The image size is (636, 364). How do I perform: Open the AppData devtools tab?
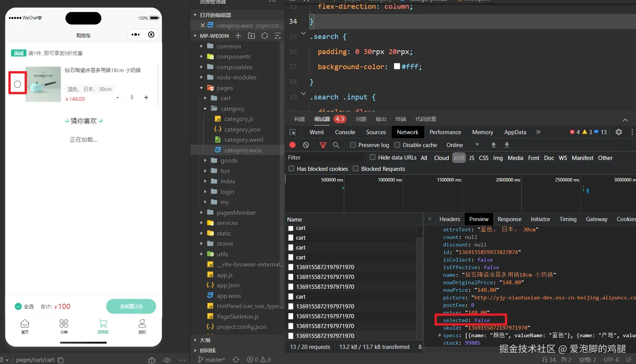[515, 132]
